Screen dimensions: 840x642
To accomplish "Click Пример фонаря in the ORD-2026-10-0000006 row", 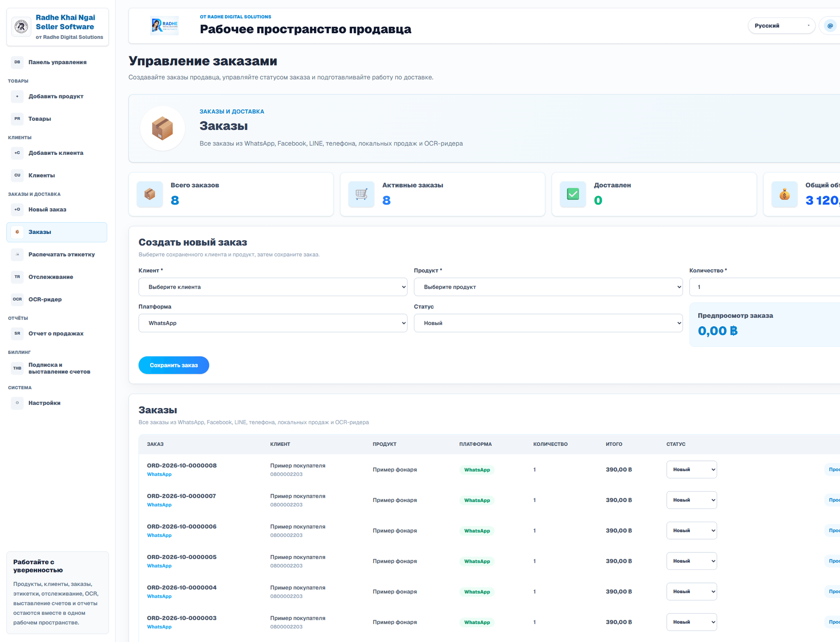I will click(395, 530).
